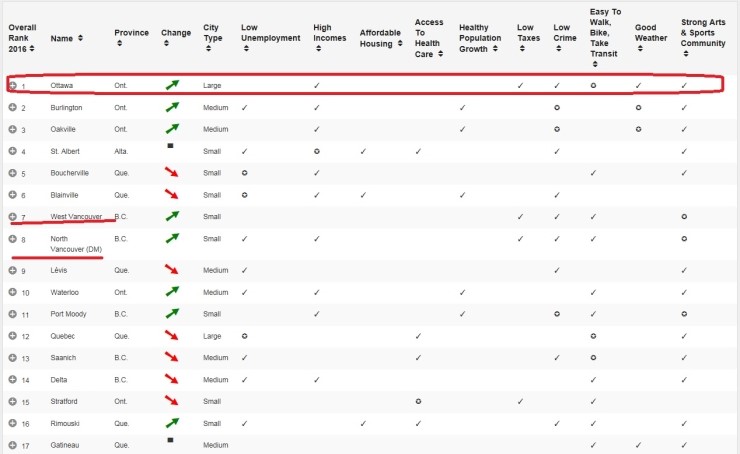The height and width of the screenshot is (454, 740).
Task: Click Burlington's Low Unemployment checkmark
Action: [x=244, y=108]
